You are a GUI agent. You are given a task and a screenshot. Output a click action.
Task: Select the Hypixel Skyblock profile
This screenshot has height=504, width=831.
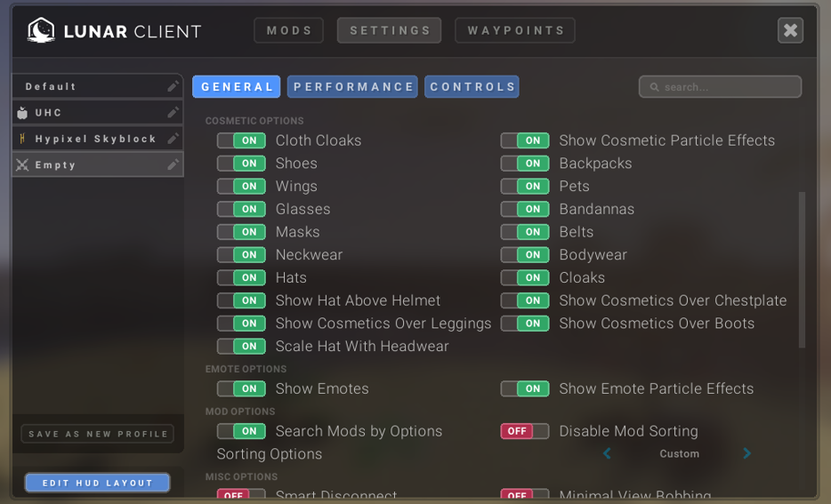pyautogui.click(x=98, y=139)
